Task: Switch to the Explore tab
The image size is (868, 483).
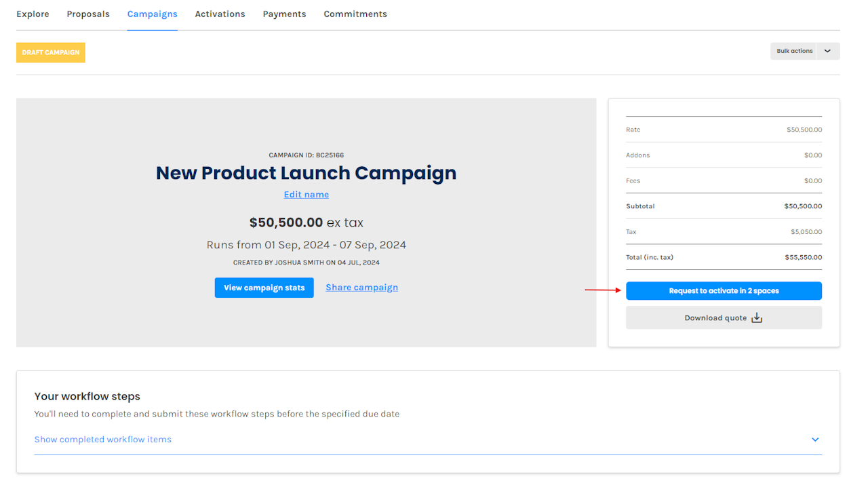Action: click(x=33, y=14)
